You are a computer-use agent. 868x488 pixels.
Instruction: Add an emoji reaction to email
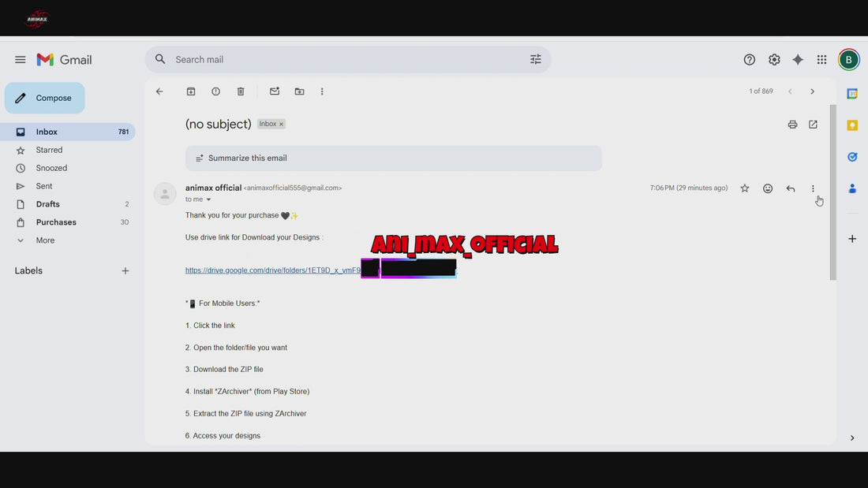(767, 188)
